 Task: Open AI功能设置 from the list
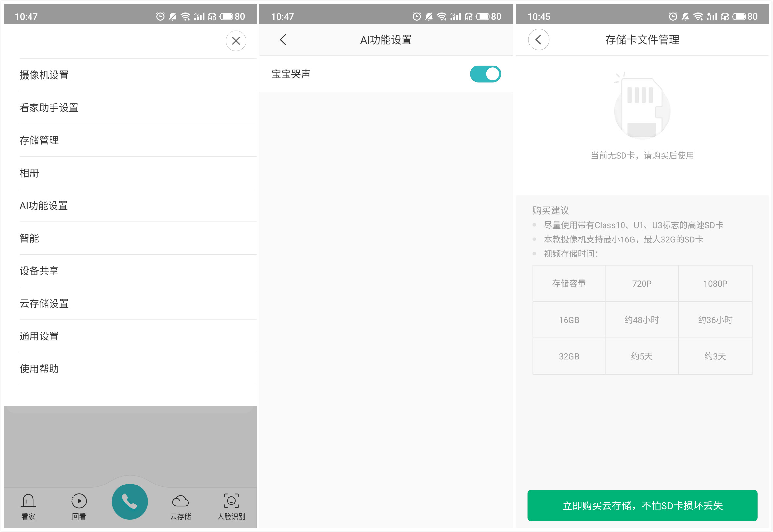pos(43,206)
